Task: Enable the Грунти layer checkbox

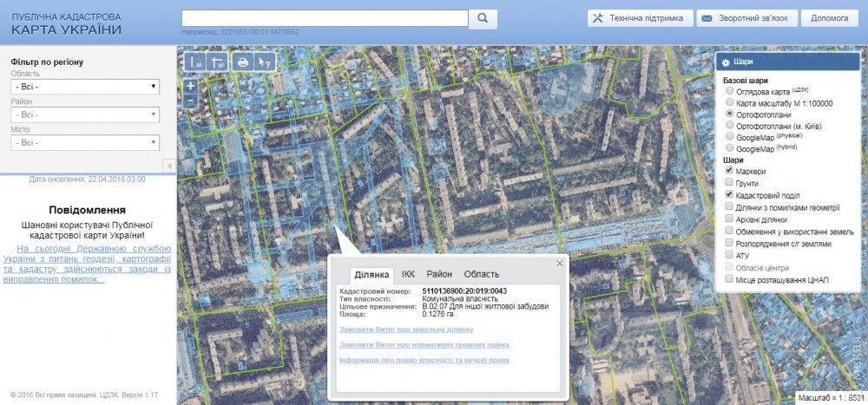Action: (729, 184)
